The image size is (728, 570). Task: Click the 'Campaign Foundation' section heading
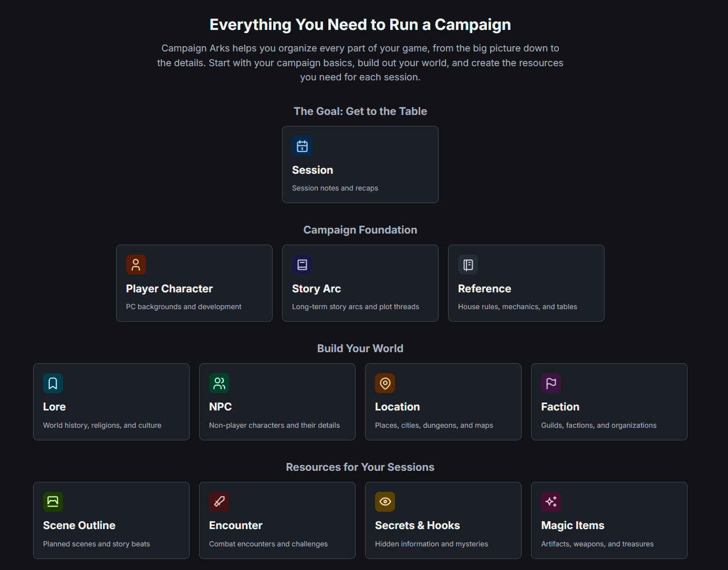[x=360, y=230]
